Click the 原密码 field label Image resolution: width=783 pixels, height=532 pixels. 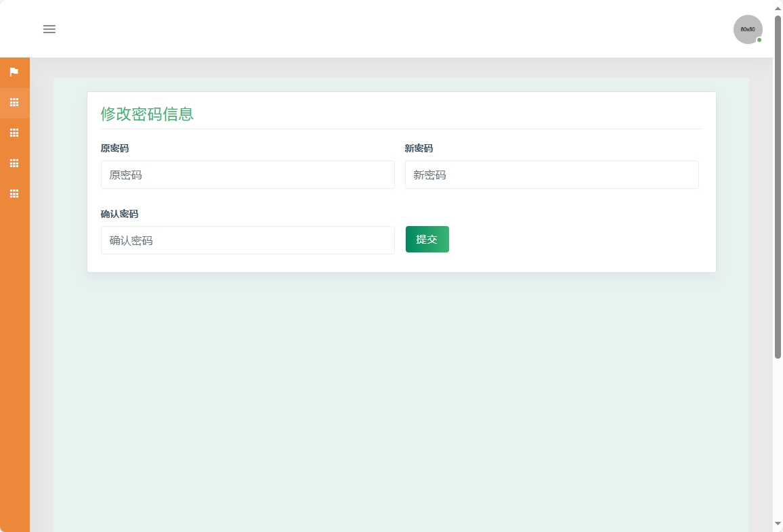pyautogui.click(x=116, y=148)
